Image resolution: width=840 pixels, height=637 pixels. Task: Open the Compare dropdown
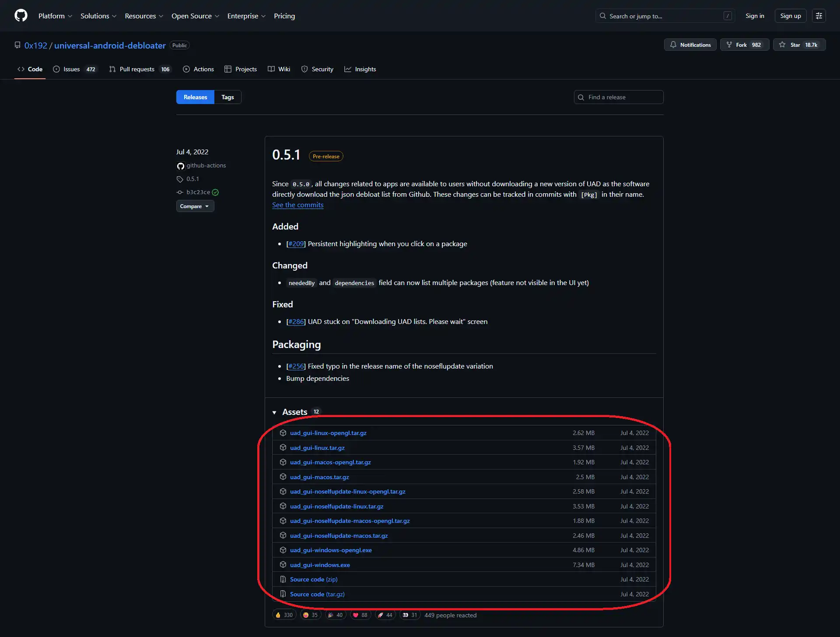click(195, 206)
